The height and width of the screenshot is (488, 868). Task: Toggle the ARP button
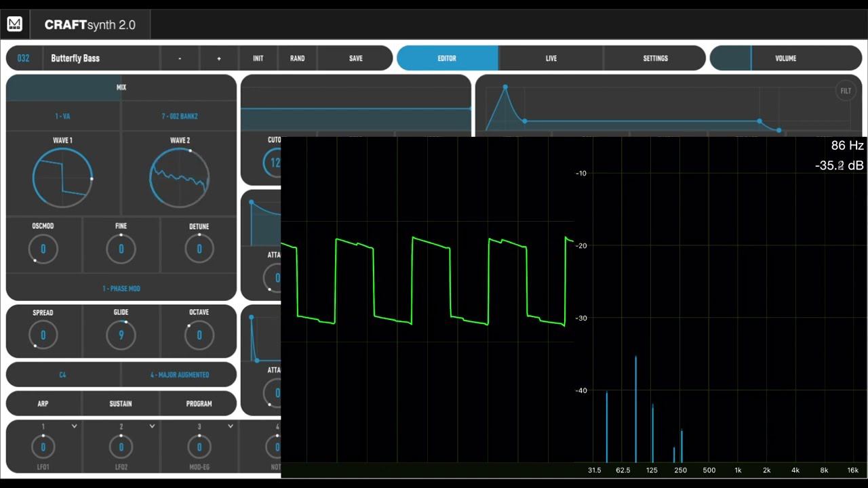click(x=43, y=403)
